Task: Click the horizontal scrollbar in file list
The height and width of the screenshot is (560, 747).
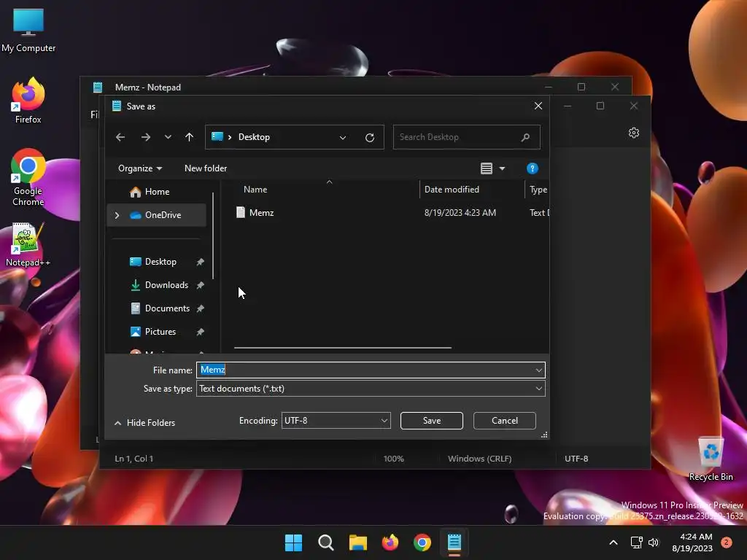Action: point(343,348)
